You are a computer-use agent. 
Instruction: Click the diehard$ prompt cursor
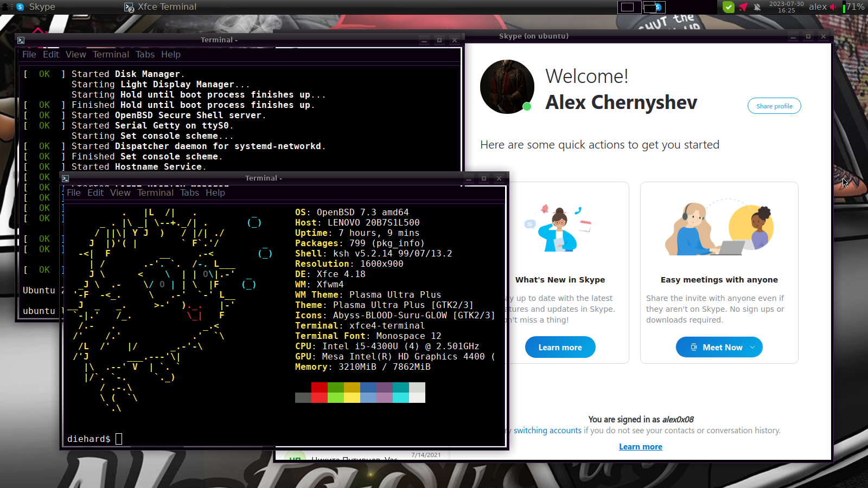pyautogui.click(x=119, y=439)
